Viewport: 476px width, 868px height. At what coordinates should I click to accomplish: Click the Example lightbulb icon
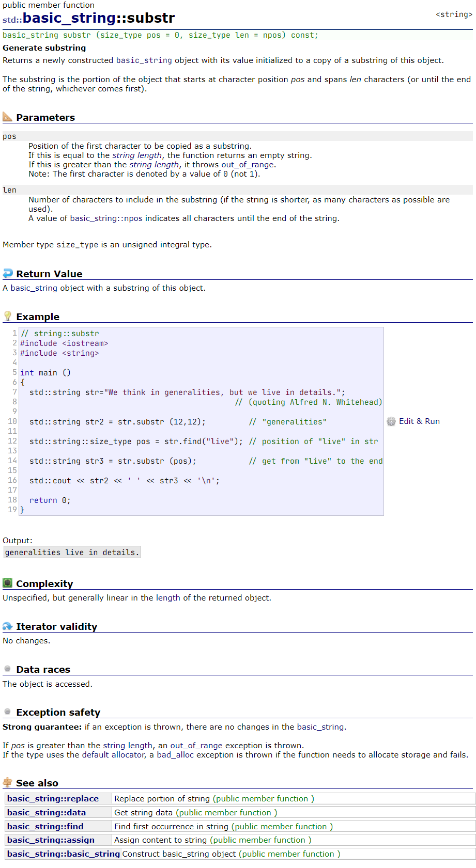pyautogui.click(x=7, y=316)
